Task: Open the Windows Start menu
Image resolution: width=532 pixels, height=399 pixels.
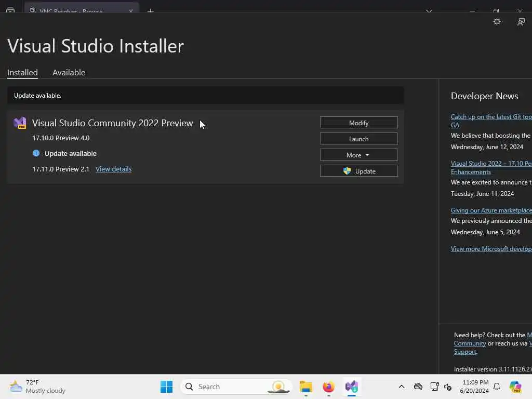Action: click(166, 387)
